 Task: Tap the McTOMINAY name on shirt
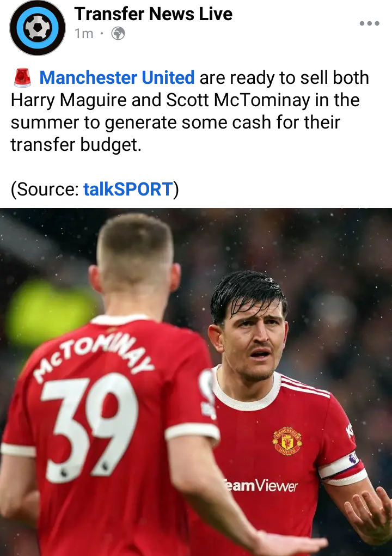coord(94,357)
